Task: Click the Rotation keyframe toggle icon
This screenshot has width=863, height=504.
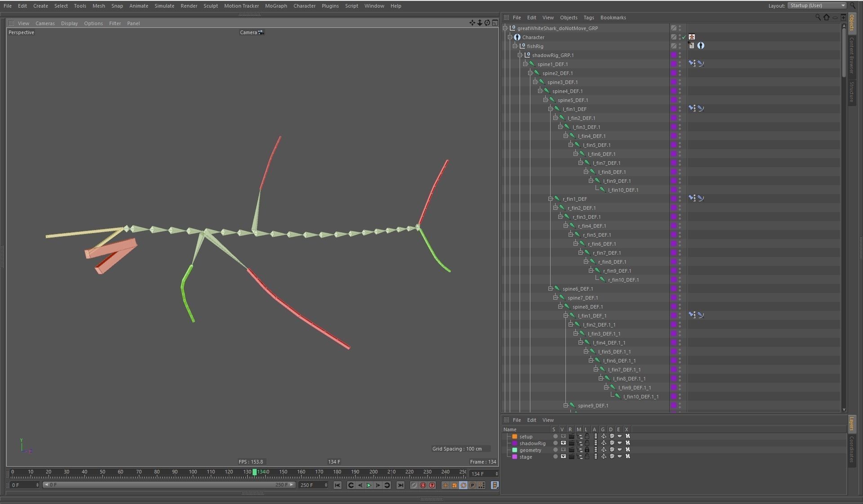Action: pos(463,485)
